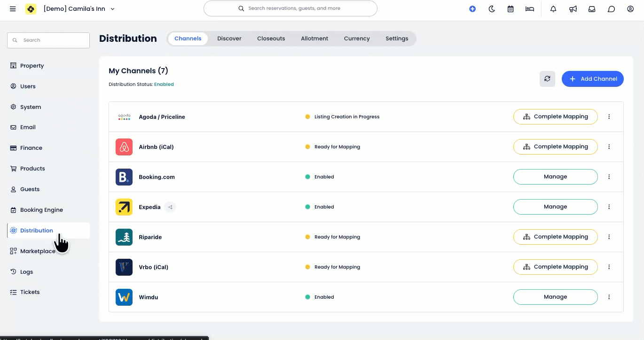Screen dimensions: 644x340
Task: Click the blue quick-add plus icon
Action: click(472, 9)
